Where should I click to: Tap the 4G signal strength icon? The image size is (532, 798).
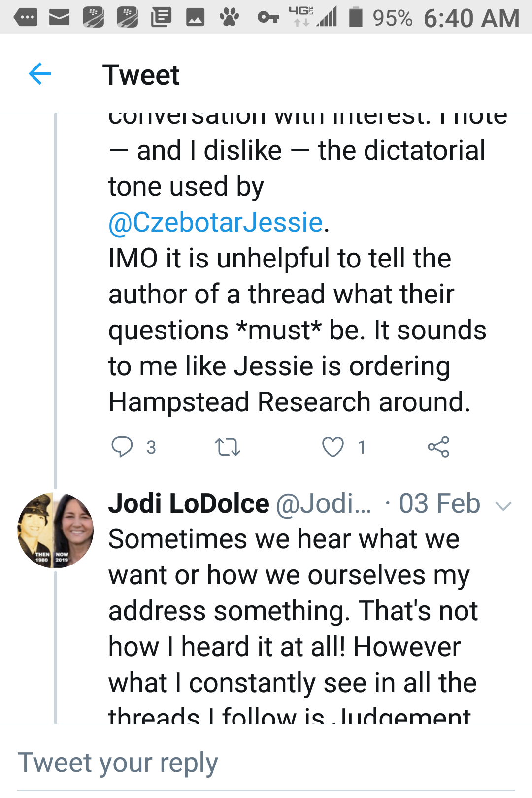point(314,17)
